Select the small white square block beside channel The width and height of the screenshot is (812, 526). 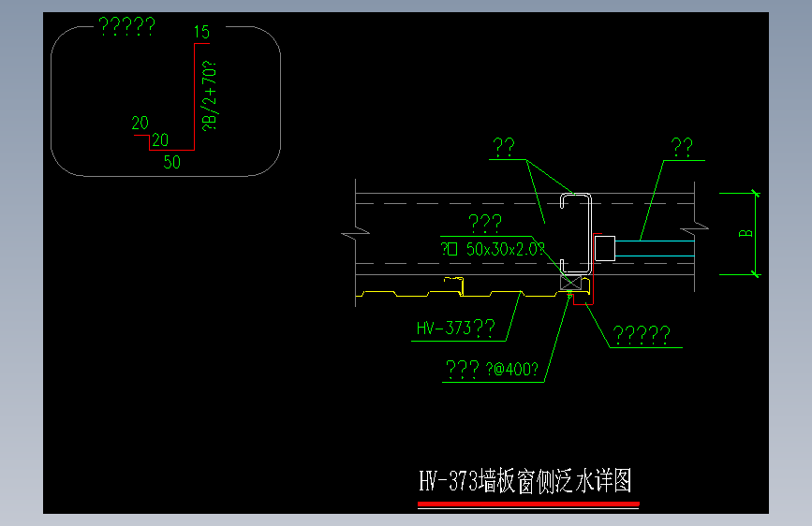coord(605,249)
